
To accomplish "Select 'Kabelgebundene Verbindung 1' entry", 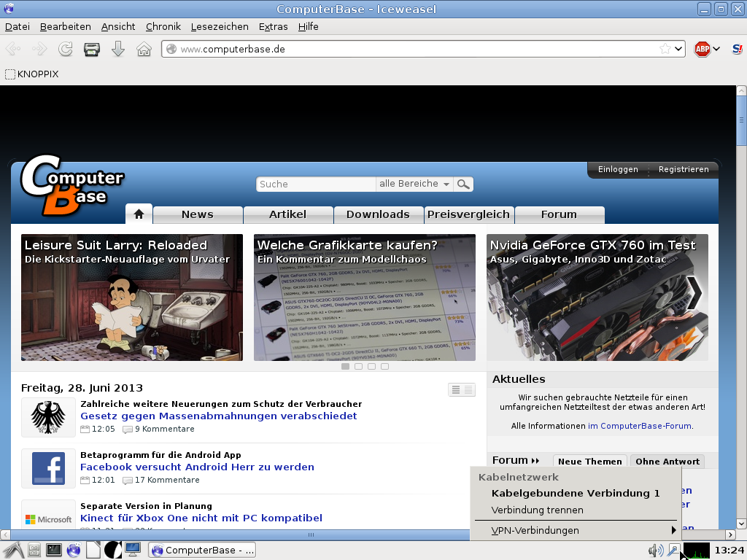I will [x=576, y=494].
